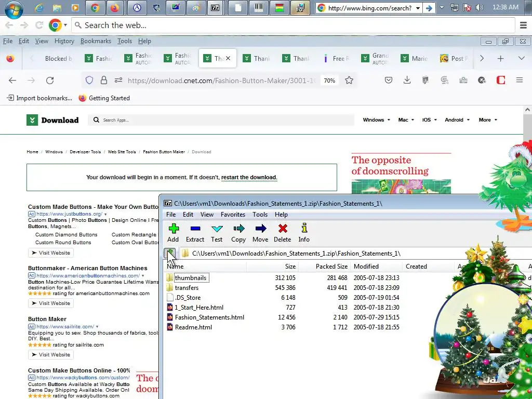Switch to the Mario tab in Firefox

[x=414, y=58]
